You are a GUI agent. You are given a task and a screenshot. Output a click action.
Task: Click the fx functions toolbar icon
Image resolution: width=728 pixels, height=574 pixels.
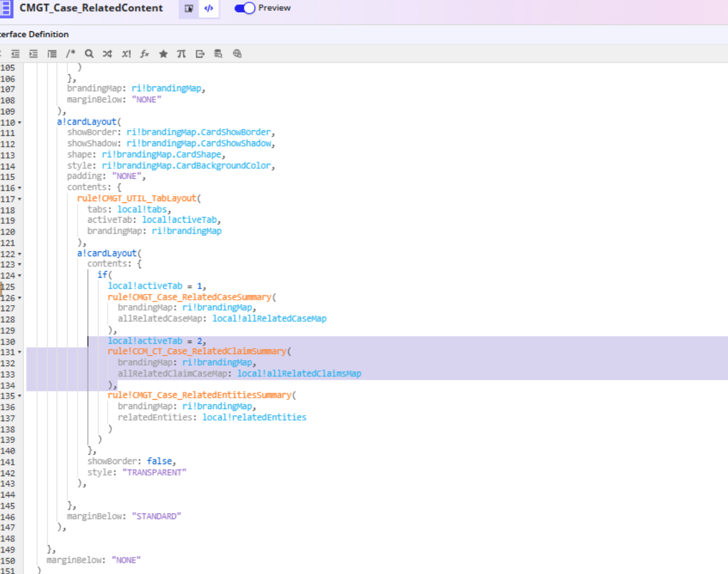pos(145,54)
